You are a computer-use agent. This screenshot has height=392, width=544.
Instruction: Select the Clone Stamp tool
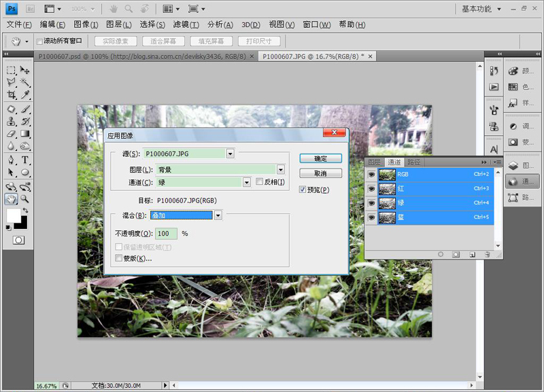(x=11, y=122)
